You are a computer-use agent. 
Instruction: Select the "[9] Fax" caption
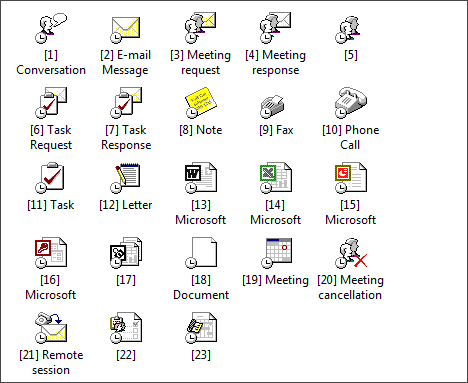pyautogui.click(x=276, y=130)
